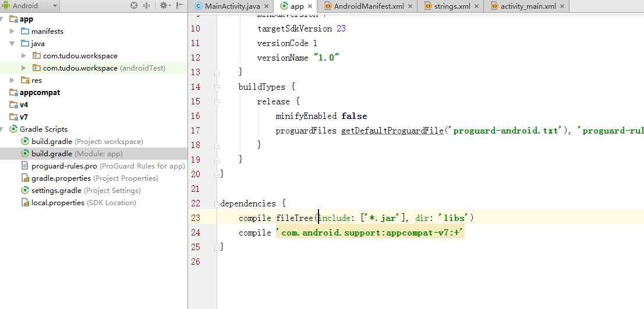Click the xml icon on strings.xml tab

point(427,6)
